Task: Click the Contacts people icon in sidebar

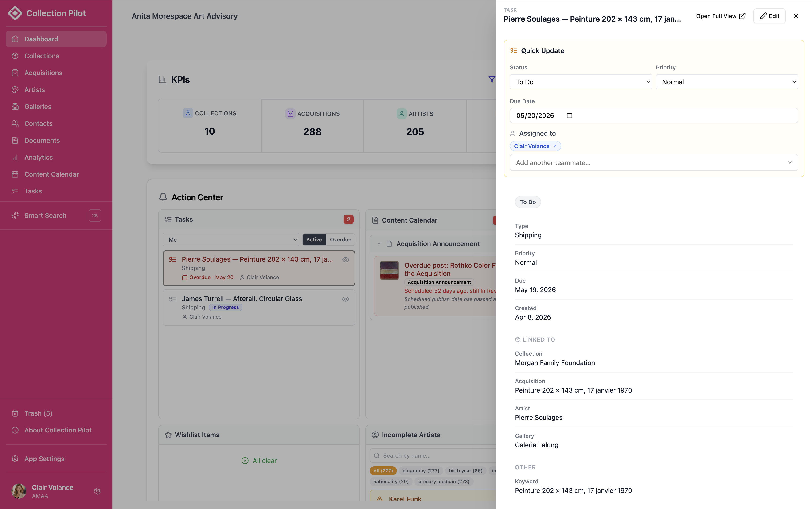Action: pos(15,123)
